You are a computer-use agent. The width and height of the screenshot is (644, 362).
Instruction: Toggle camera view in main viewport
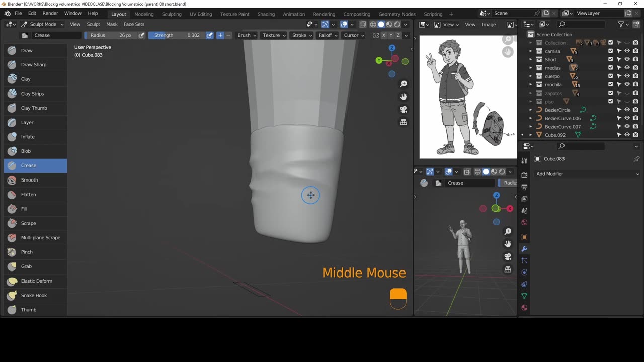coord(404,109)
